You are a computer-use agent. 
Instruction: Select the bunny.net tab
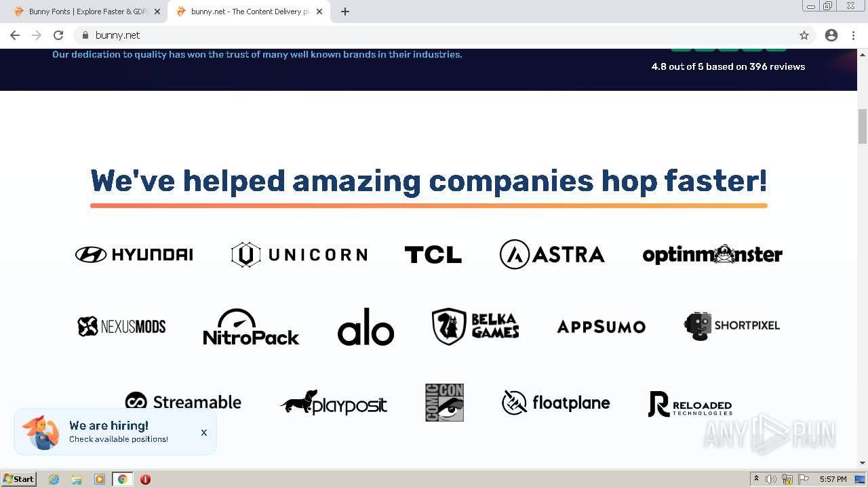click(248, 12)
